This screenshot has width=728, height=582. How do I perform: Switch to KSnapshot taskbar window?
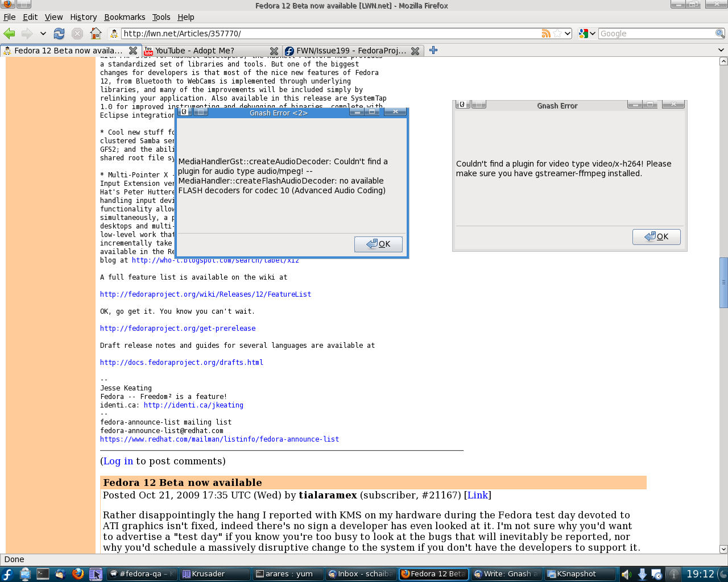click(580, 574)
